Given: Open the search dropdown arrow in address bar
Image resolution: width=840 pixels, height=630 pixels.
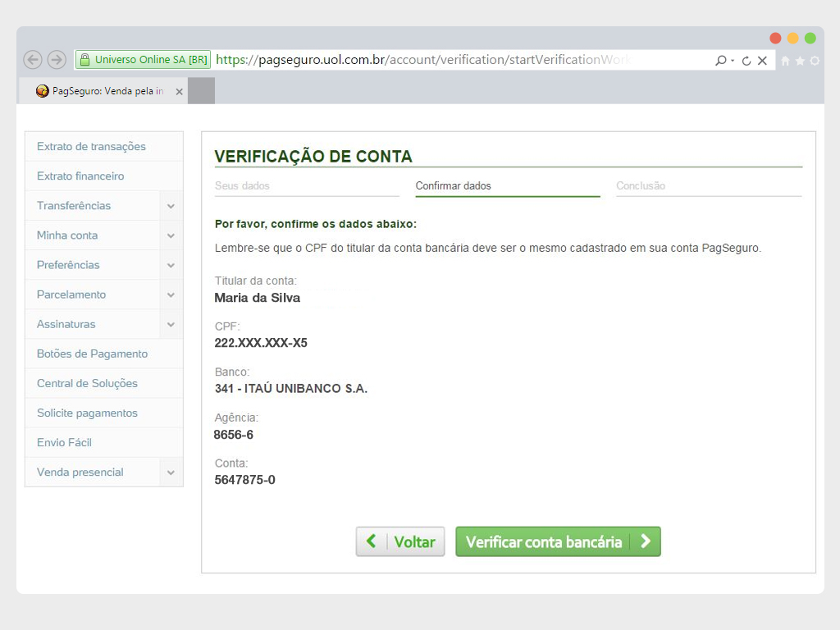Looking at the screenshot, I should [733, 61].
